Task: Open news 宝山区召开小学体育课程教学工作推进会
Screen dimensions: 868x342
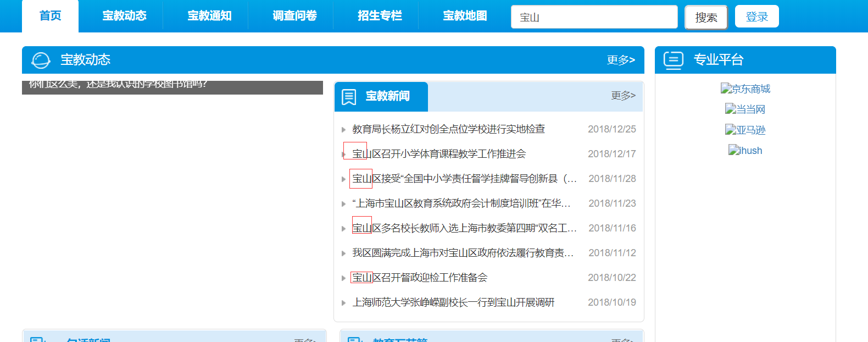Action: pyautogui.click(x=439, y=154)
